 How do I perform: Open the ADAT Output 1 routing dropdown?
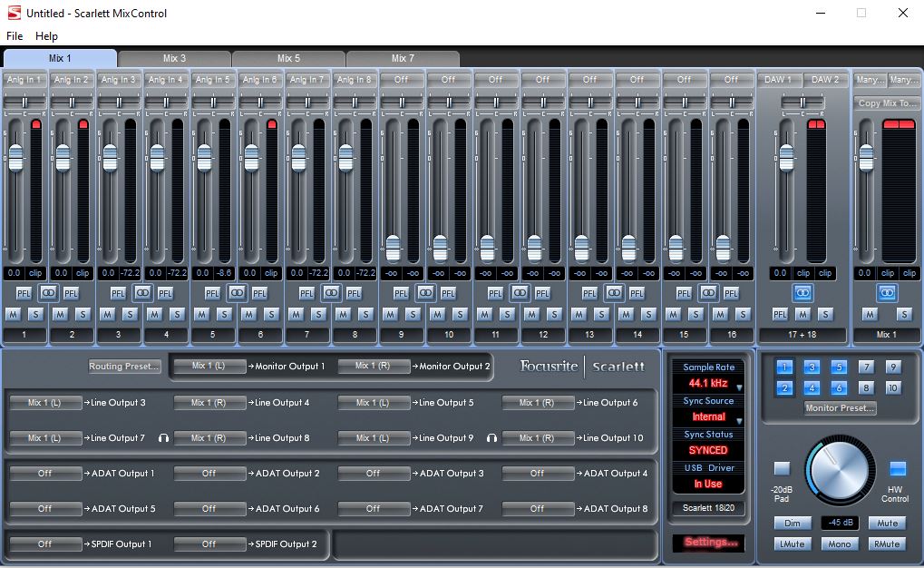(x=44, y=473)
